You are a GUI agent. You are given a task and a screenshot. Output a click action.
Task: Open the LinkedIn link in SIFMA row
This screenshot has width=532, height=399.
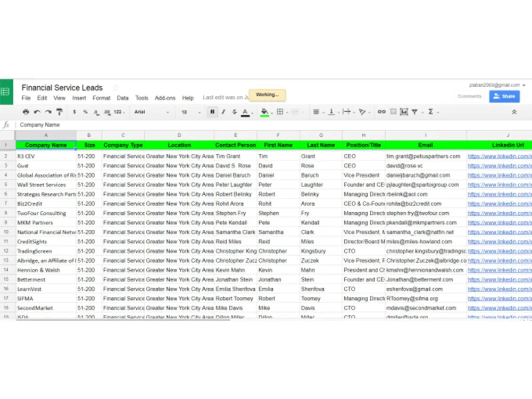point(499,298)
